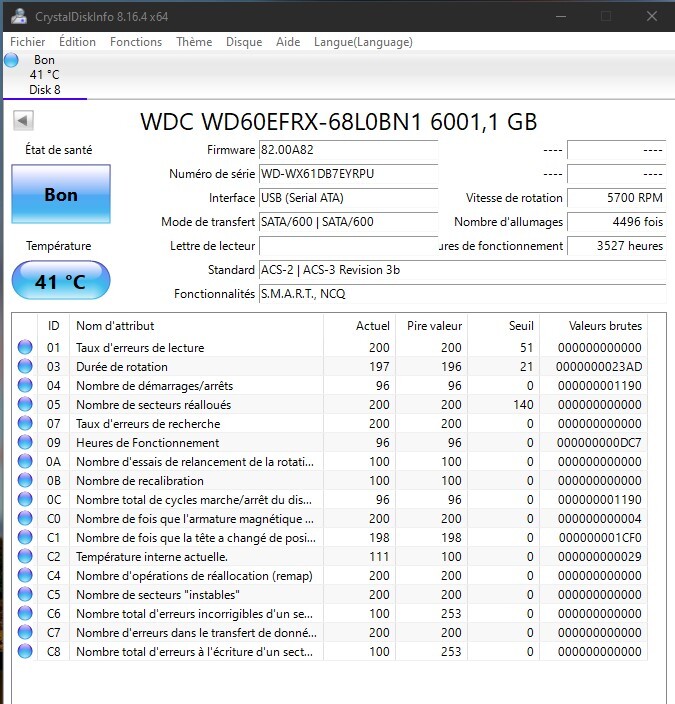Open the Thème menu

tap(194, 42)
